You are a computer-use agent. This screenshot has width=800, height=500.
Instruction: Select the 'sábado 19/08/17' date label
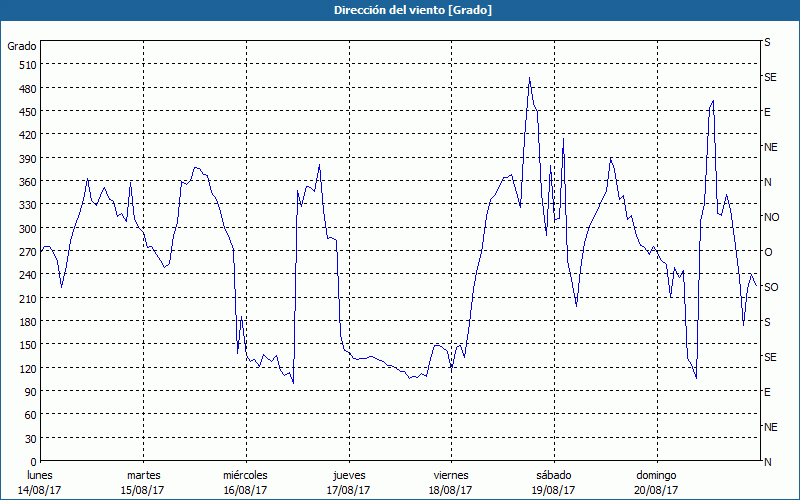553,482
